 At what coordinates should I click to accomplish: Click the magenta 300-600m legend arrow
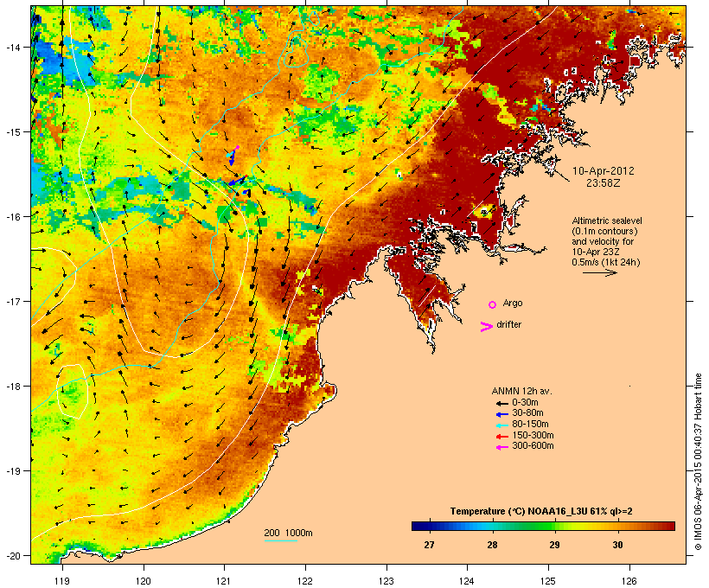pyautogui.click(x=502, y=447)
